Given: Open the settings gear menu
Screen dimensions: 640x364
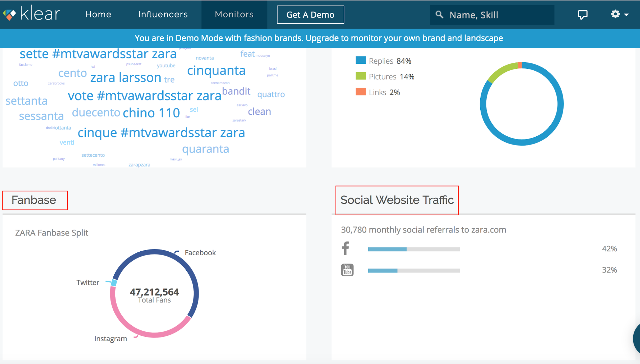Looking at the screenshot, I should pos(620,14).
